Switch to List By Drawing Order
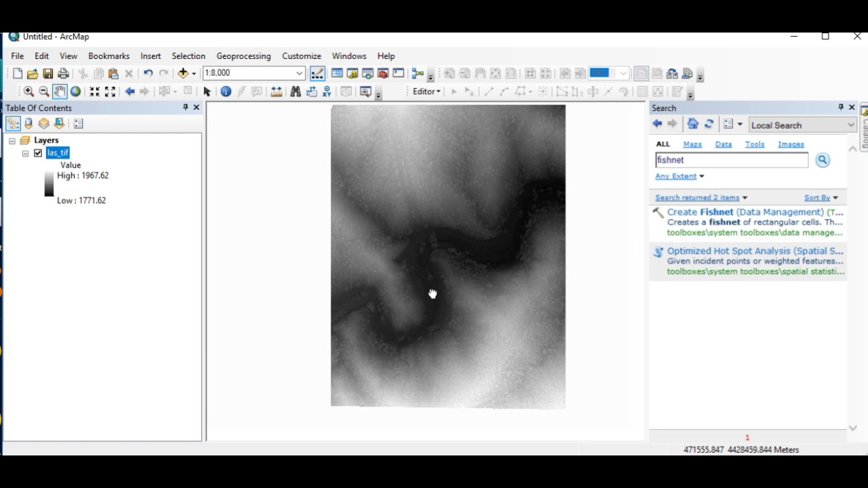The height and width of the screenshot is (488, 868). (13, 123)
